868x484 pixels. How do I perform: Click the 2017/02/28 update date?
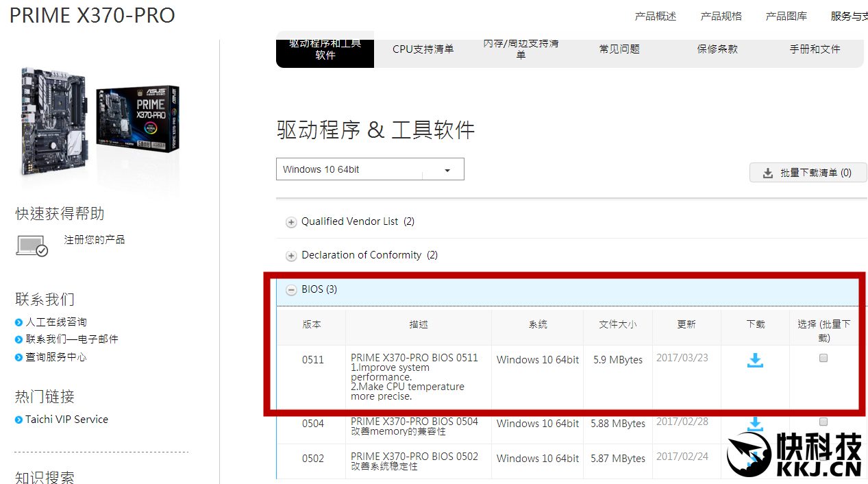coord(682,421)
